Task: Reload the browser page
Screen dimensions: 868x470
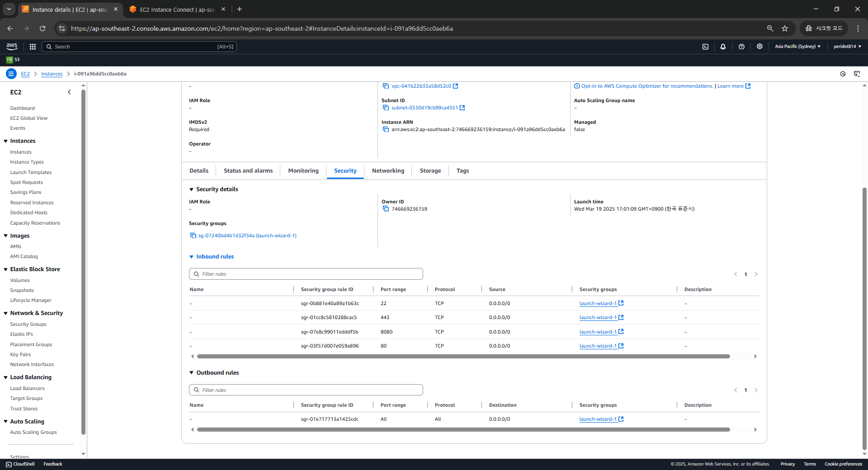Action: [42, 28]
